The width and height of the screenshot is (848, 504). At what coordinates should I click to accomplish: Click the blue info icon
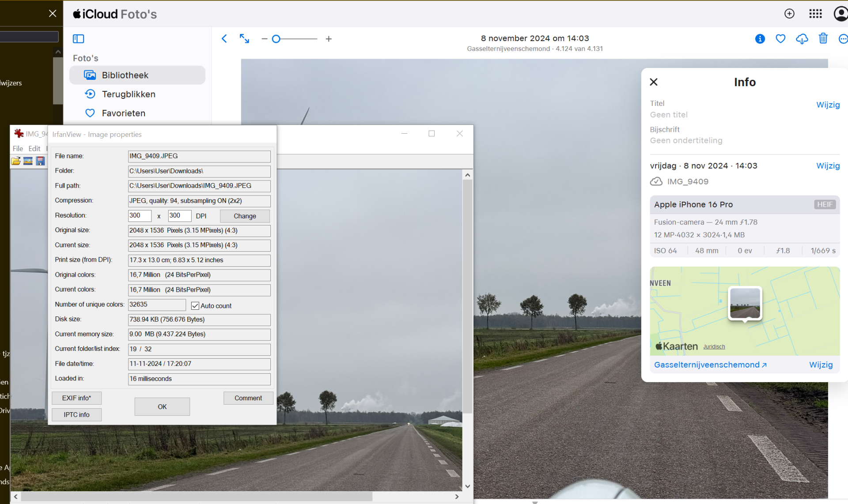tap(760, 39)
